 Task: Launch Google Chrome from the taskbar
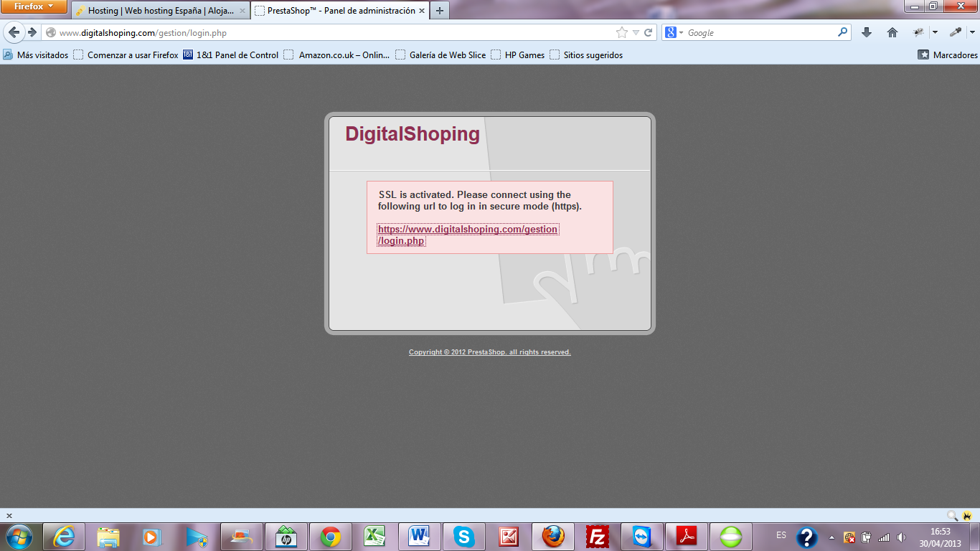click(x=331, y=537)
